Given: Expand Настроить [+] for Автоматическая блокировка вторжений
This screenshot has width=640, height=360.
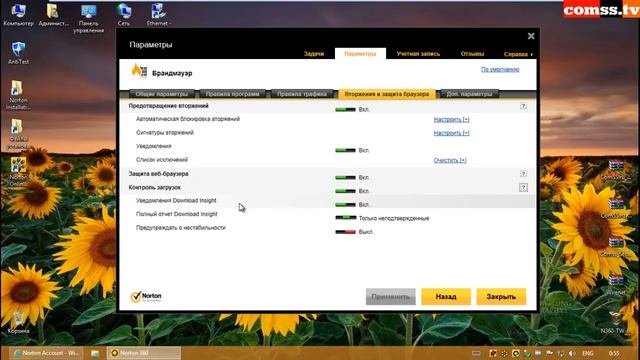Looking at the screenshot, I should click(451, 120).
